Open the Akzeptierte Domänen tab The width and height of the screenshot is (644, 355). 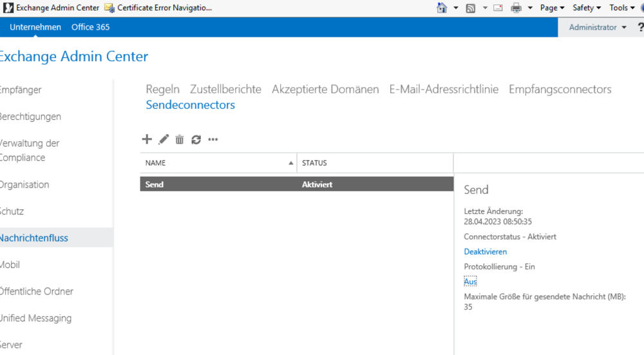(325, 90)
